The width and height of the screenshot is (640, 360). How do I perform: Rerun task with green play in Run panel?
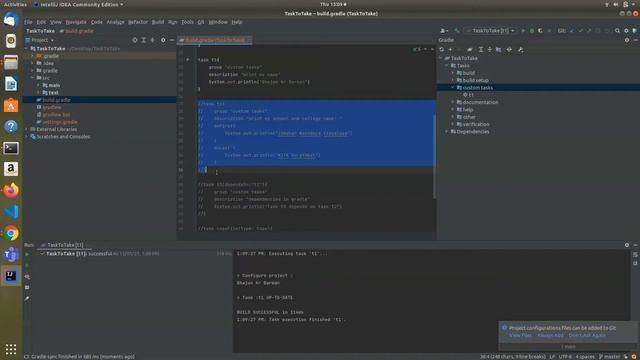coord(27,254)
